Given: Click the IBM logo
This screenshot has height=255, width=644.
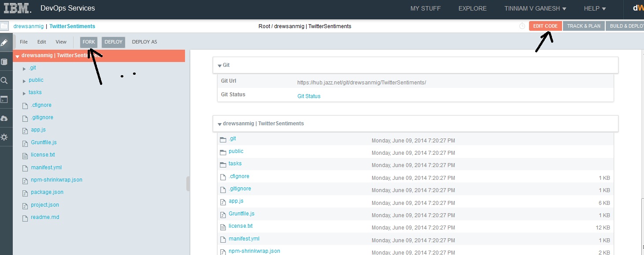Looking at the screenshot, I should tap(17, 8).
